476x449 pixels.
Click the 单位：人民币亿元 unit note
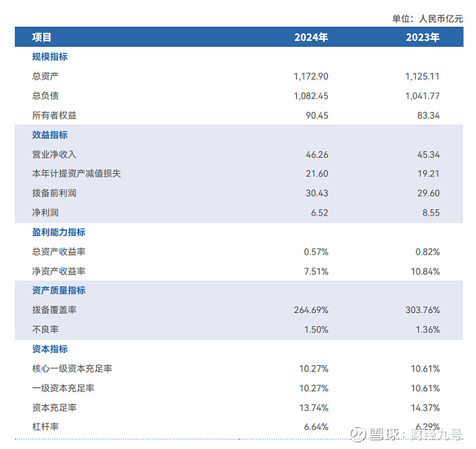(x=427, y=19)
